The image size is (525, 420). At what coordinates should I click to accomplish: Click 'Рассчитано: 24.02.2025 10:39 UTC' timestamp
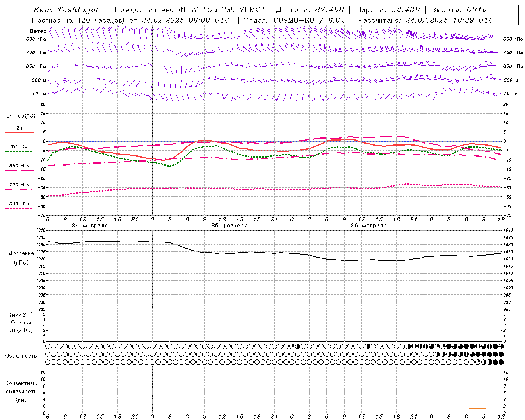click(x=426, y=20)
